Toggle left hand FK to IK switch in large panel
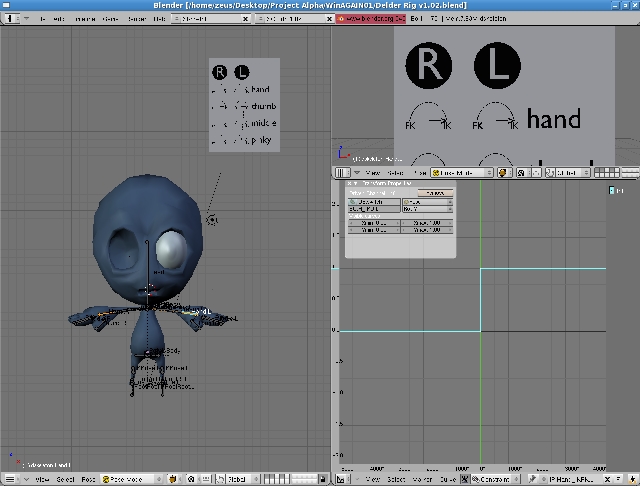This screenshot has width=640, height=486. 496,116
